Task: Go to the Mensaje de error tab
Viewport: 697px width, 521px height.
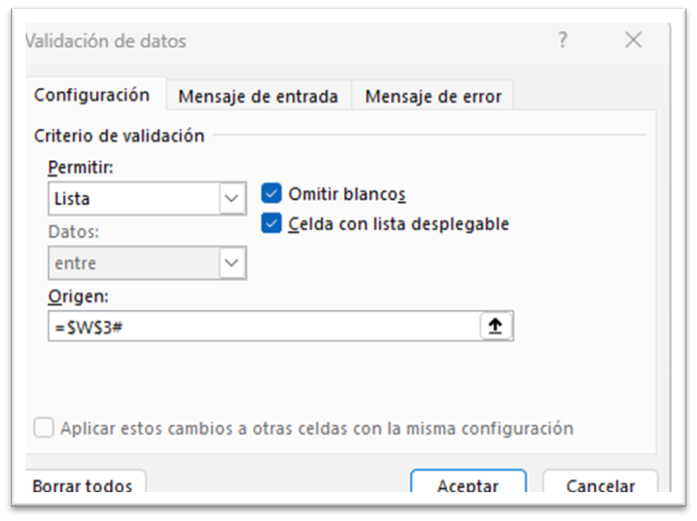Action: pyautogui.click(x=433, y=97)
